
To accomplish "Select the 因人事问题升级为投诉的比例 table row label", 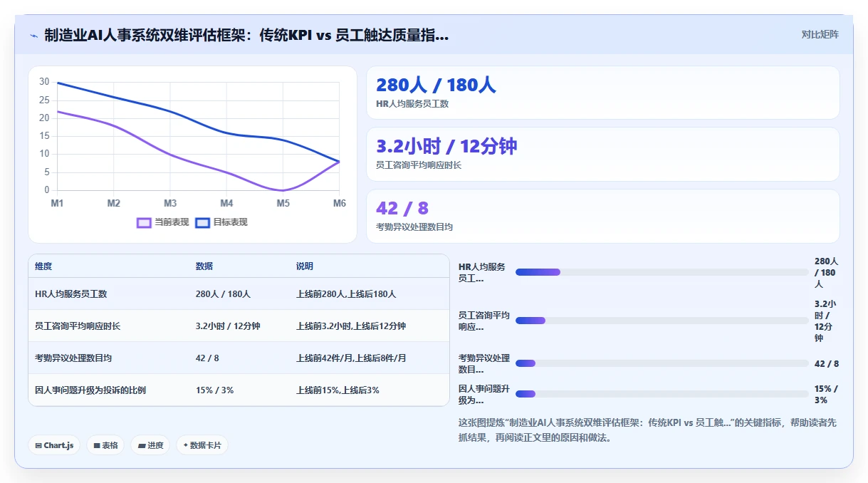I will pyautogui.click(x=90, y=390).
